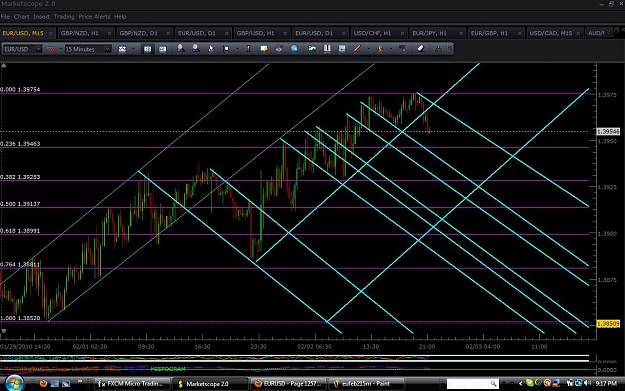Open the Insert menu
The image size is (625, 391).
coord(41,17)
